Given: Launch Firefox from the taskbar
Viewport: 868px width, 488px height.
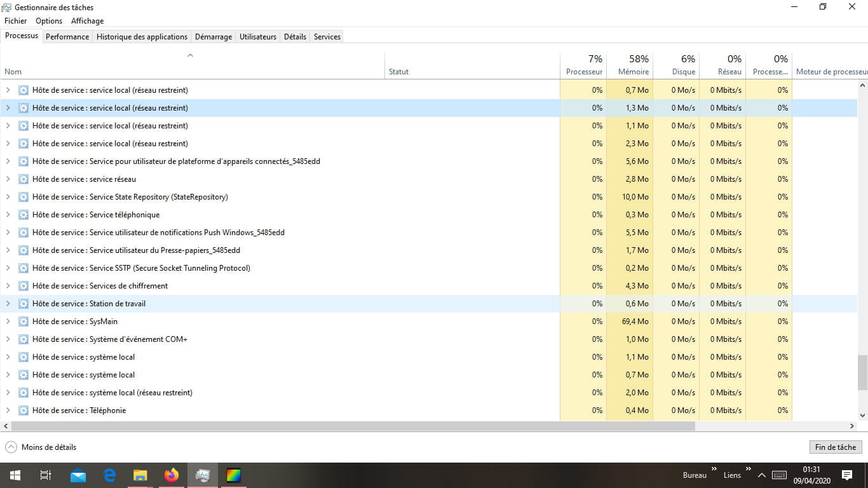Looking at the screenshot, I should pyautogui.click(x=172, y=475).
